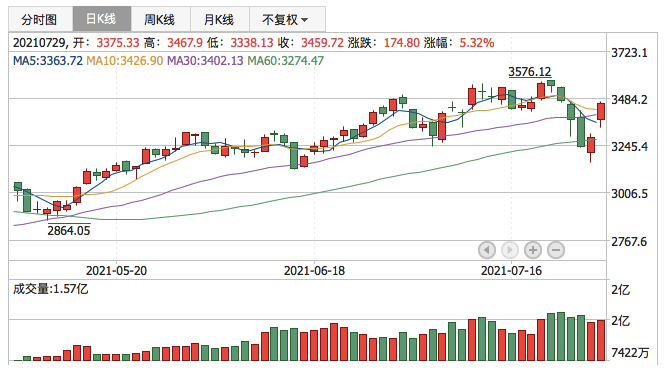666x371 pixels.
Task: Click the closing price 3459.72
Action: (322, 43)
